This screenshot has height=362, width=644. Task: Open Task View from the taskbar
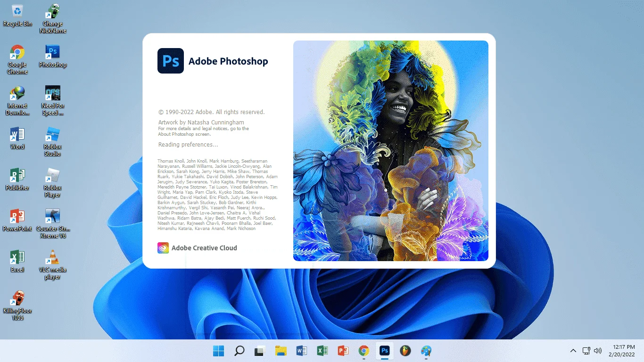260,351
